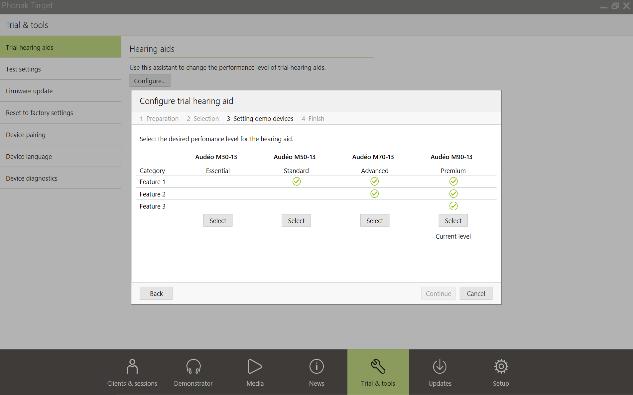Click the Premium category label
Image resolution: width=633 pixels, height=395 pixels.
[x=453, y=170]
